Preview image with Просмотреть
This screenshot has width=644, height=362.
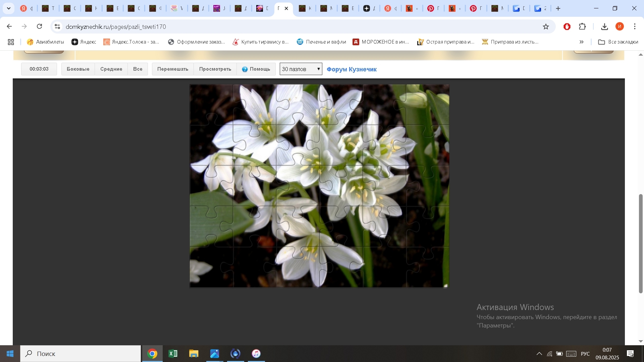(x=215, y=69)
